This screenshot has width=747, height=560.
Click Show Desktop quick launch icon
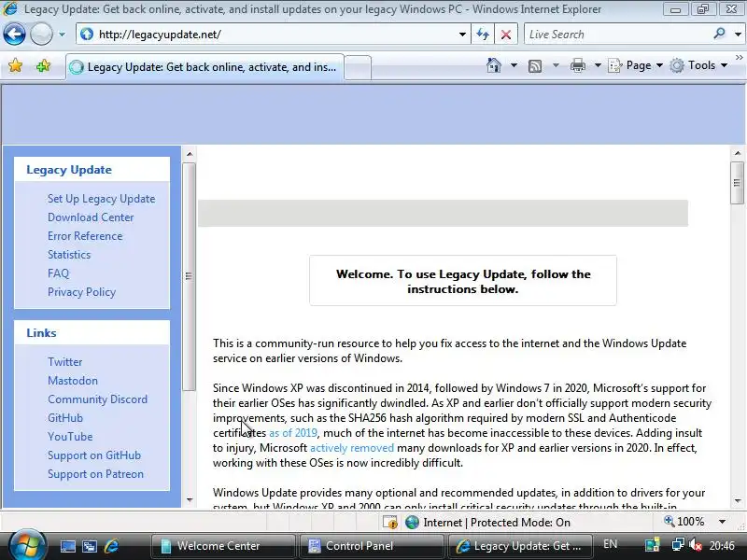click(67, 546)
